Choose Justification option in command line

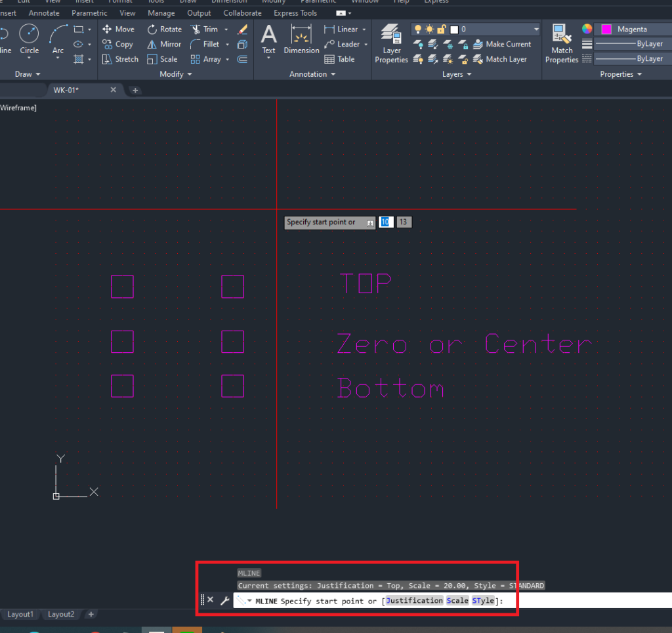(414, 601)
